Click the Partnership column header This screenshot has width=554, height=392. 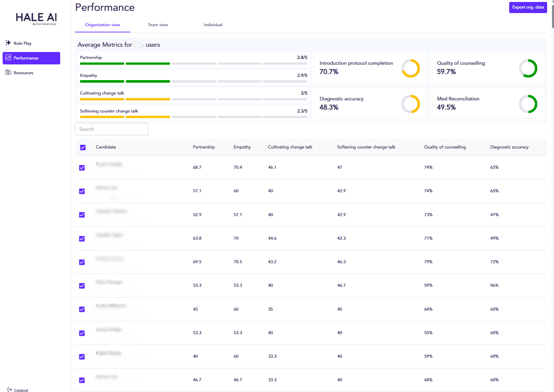[x=204, y=147]
